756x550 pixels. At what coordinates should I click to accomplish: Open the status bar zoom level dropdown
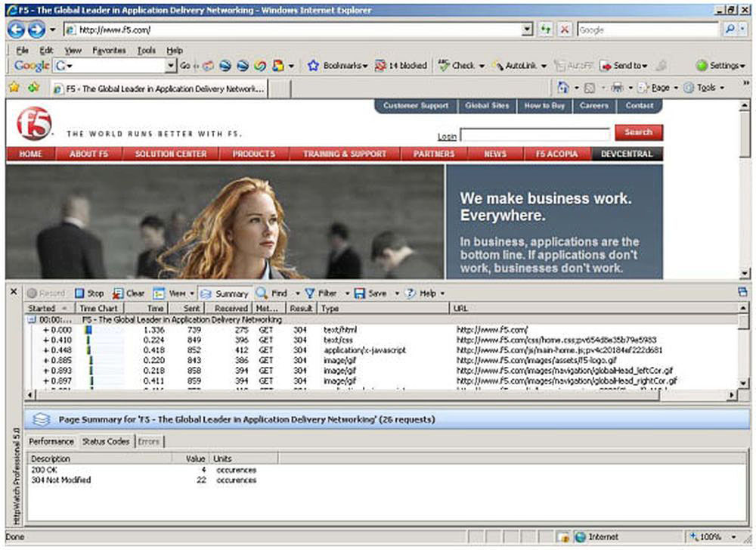click(733, 537)
